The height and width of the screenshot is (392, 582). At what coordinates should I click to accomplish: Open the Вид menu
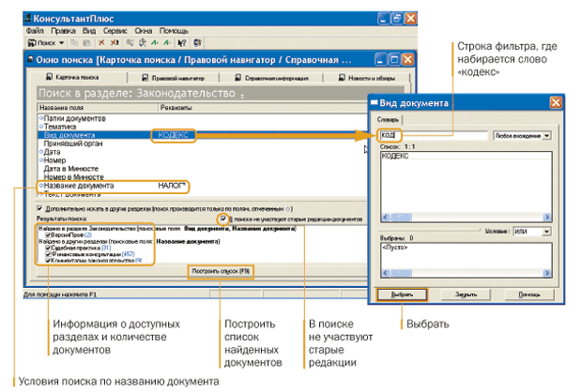[89, 31]
